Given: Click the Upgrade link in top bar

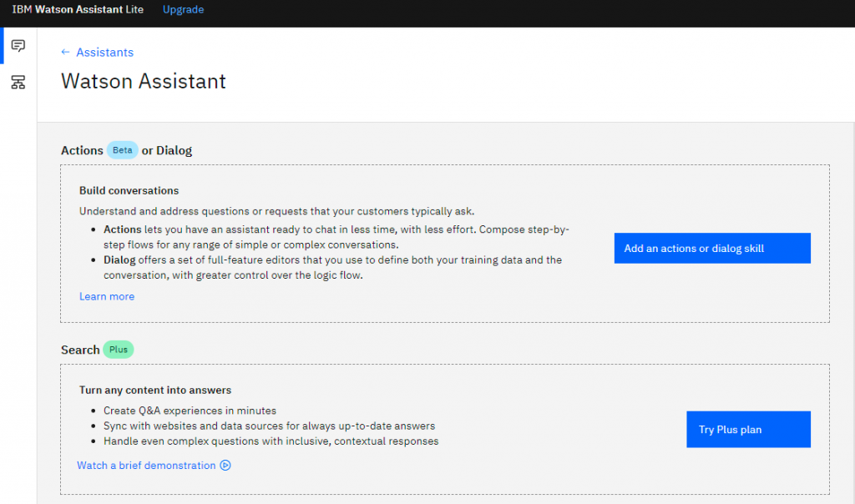Looking at the screenshot, I should point(183,9).
